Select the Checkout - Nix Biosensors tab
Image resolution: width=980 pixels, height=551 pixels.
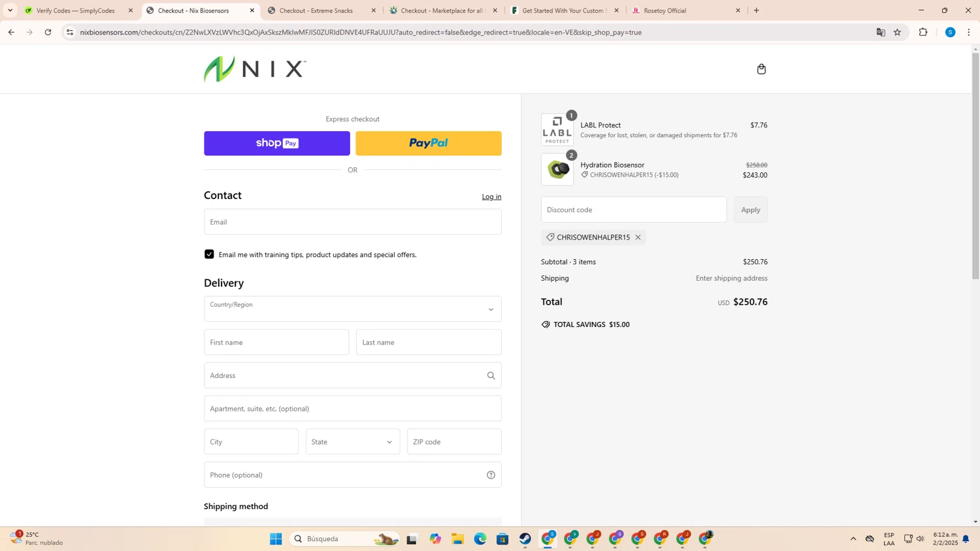click(x=193, y=10)
